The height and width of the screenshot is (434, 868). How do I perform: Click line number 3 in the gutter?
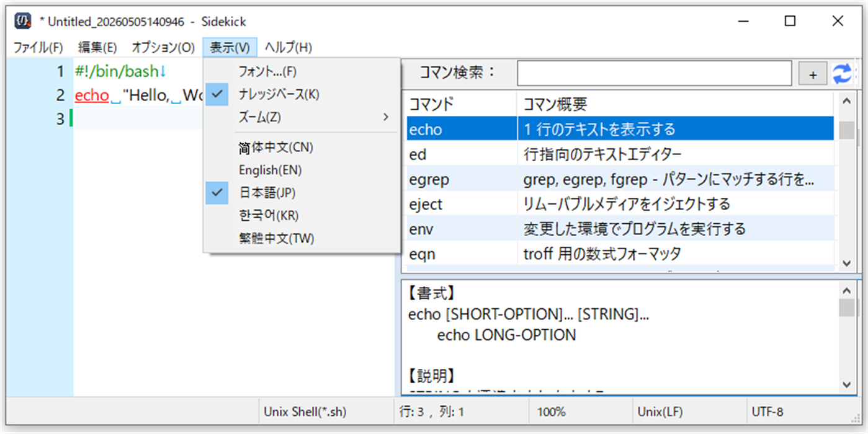60,118
